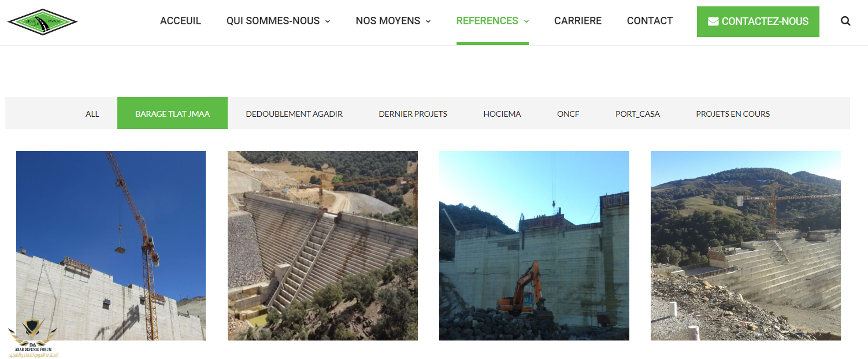Switch to DEDOUBLEMENT AGADIR filter

[x=294, y=114]
